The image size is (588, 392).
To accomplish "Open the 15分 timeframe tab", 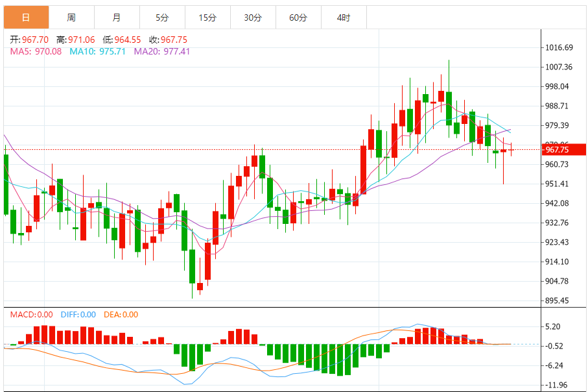I will (207, 18).
